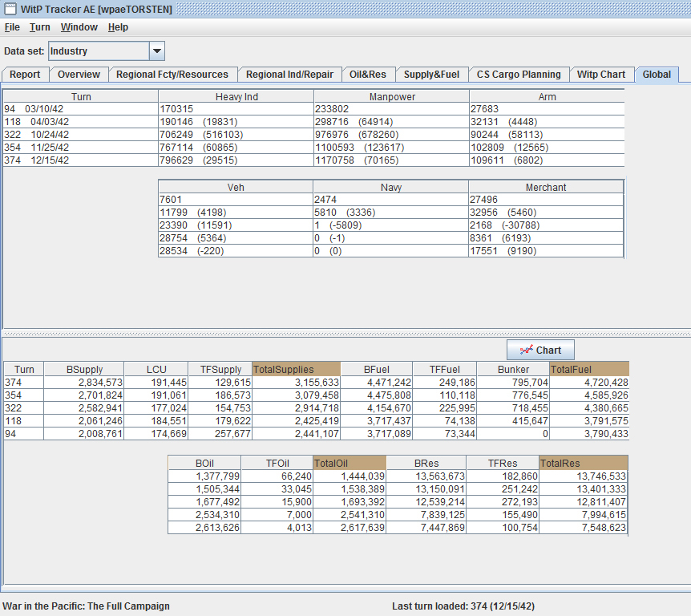Switch to the Report tab
This screenshot has height=616, width=691.
click(25, 75)
